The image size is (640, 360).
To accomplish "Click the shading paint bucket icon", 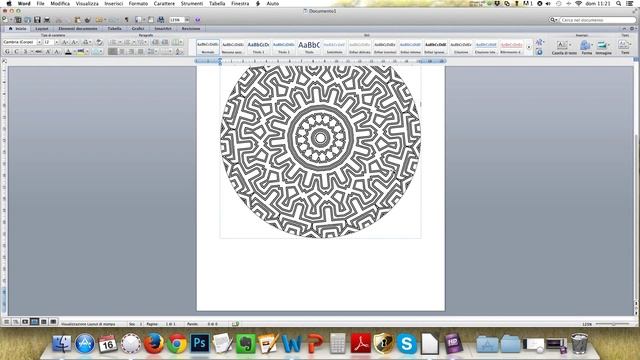I will [179, 52].
